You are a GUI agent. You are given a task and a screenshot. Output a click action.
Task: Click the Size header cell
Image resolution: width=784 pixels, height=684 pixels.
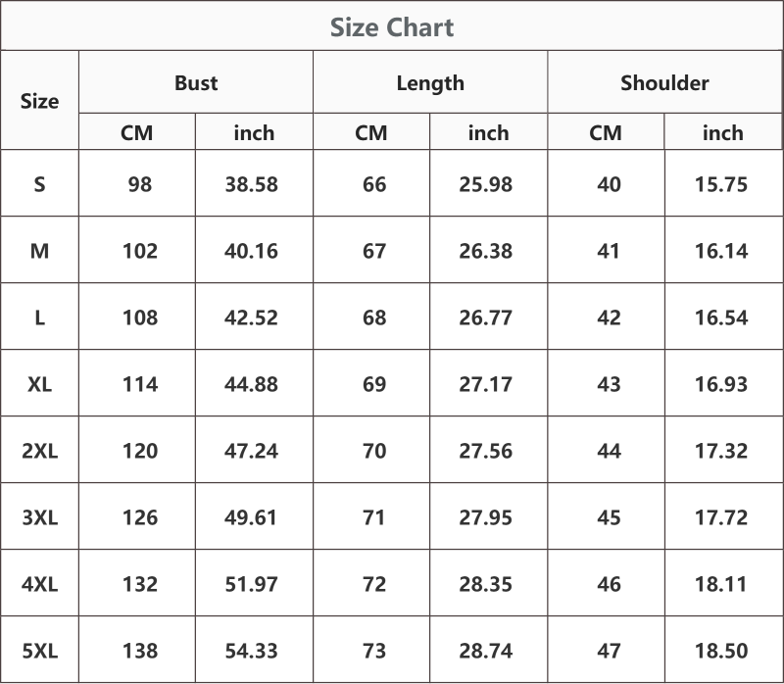click(39, 101)
